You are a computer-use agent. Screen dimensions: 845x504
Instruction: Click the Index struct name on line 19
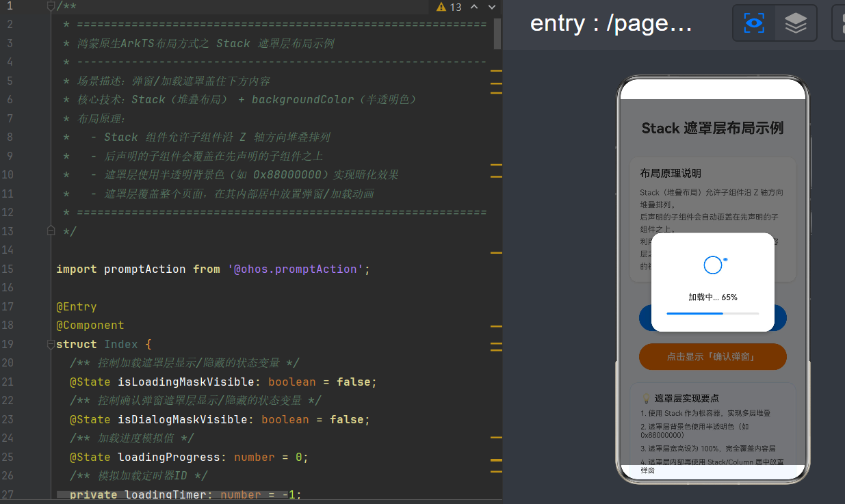121,344
